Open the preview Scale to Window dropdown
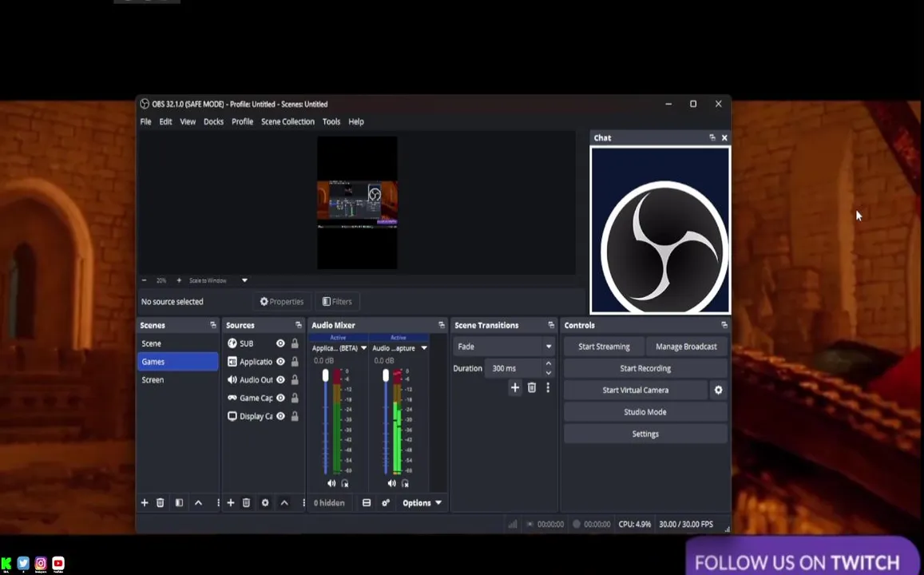This screenshot has height=575, width=924. (x=244, y=280)
